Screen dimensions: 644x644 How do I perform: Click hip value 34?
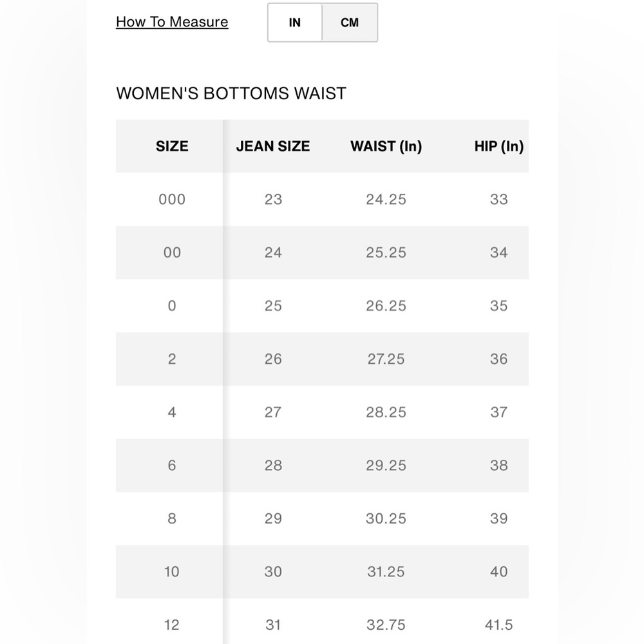point(498,252)
